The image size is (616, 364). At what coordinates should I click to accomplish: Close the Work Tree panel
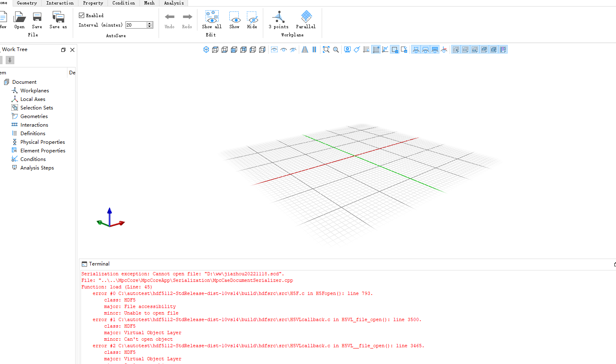click(x=72, y=50)
